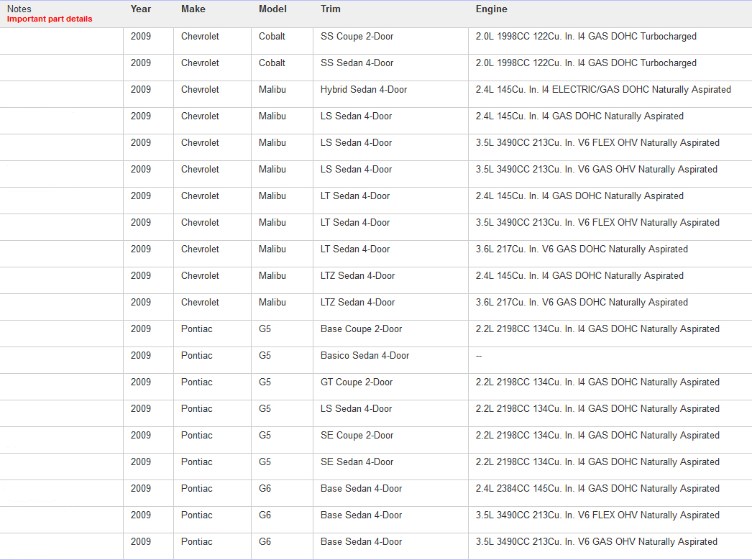
Task: Select the 'Basico Sedan 4-Door' trim cell
Action: pos(364,355)
